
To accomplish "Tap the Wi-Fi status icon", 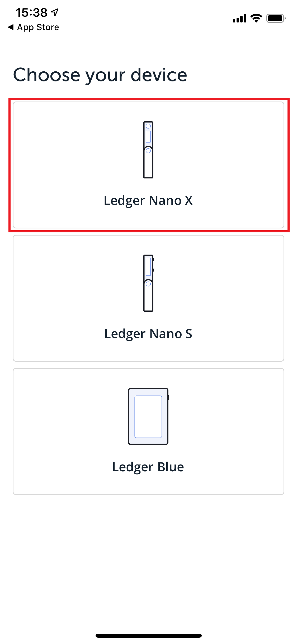I will 256,18.
